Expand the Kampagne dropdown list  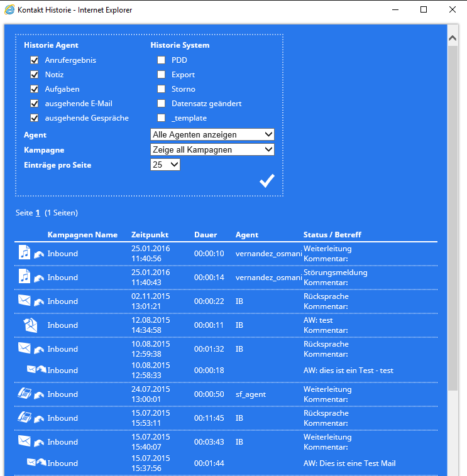coord(212,149)
